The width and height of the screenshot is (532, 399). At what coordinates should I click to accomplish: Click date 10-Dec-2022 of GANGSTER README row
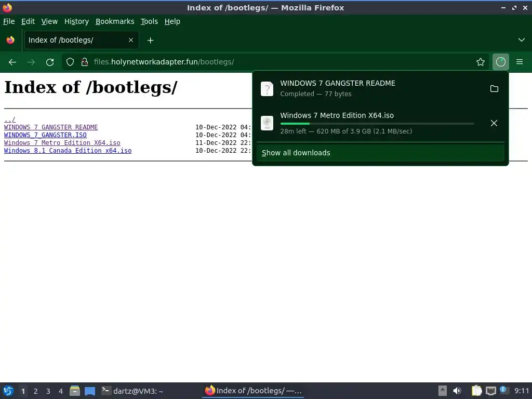click(x=216, y=127)
